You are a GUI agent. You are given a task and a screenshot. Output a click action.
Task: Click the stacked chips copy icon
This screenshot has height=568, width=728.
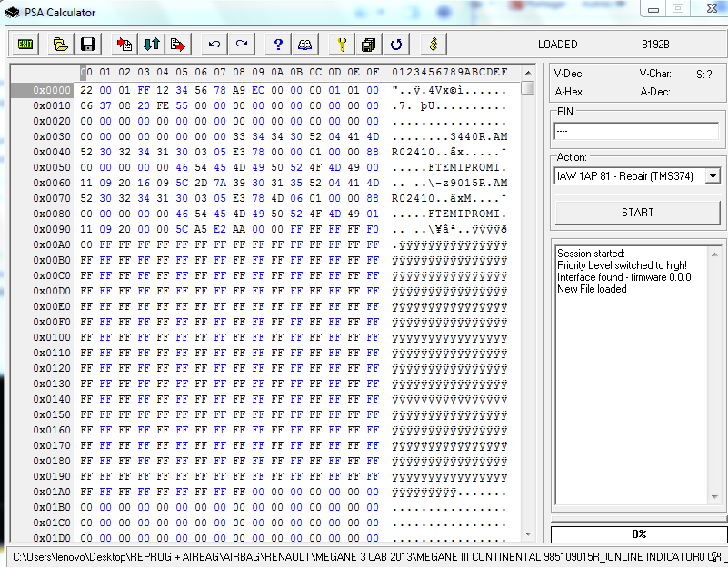[369, 45]
